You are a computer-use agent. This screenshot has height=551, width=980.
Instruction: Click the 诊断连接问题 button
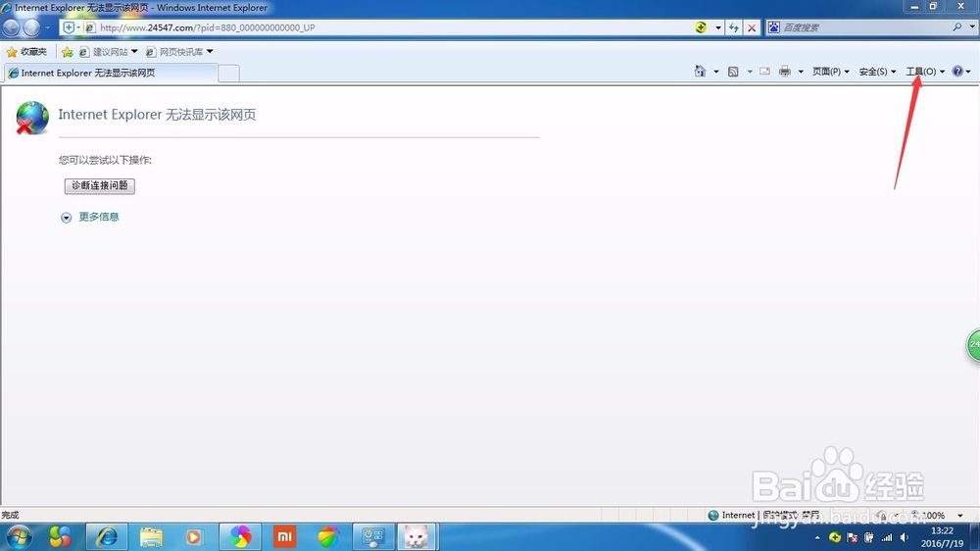pyautogui.click(x=100, y=185)
